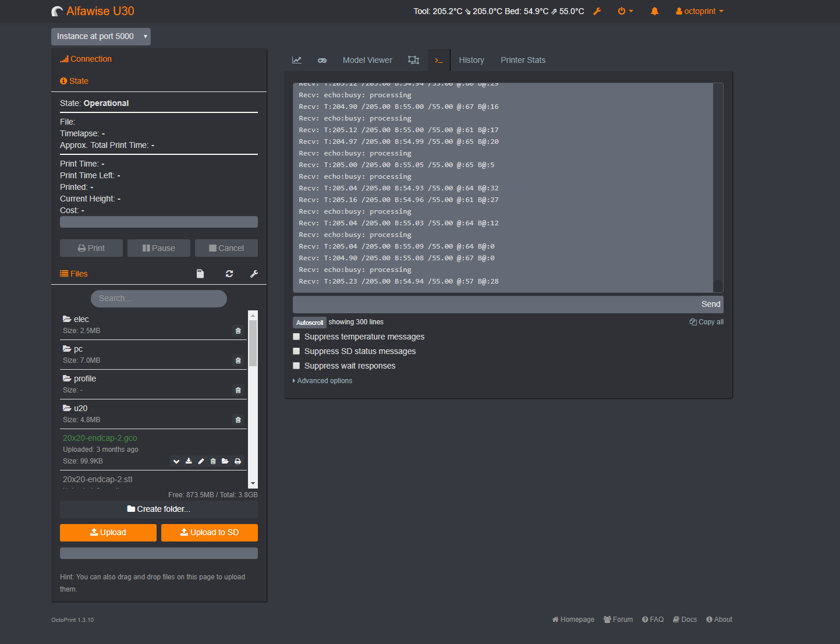Focus the terminal command input field

point(496,304)
